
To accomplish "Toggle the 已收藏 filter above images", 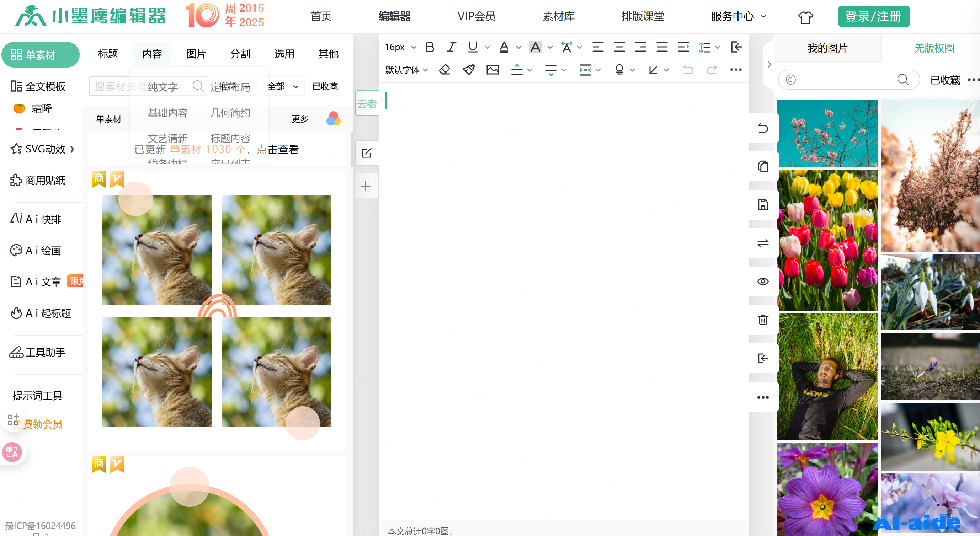I will [x=945, y=80].
